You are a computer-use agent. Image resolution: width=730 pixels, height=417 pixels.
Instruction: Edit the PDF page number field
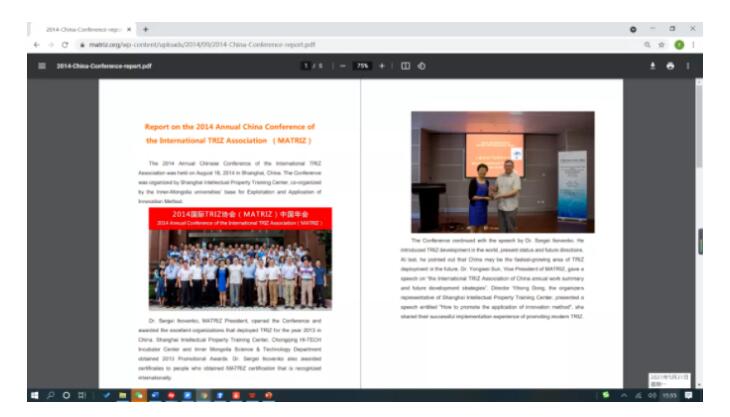point(307,66)
